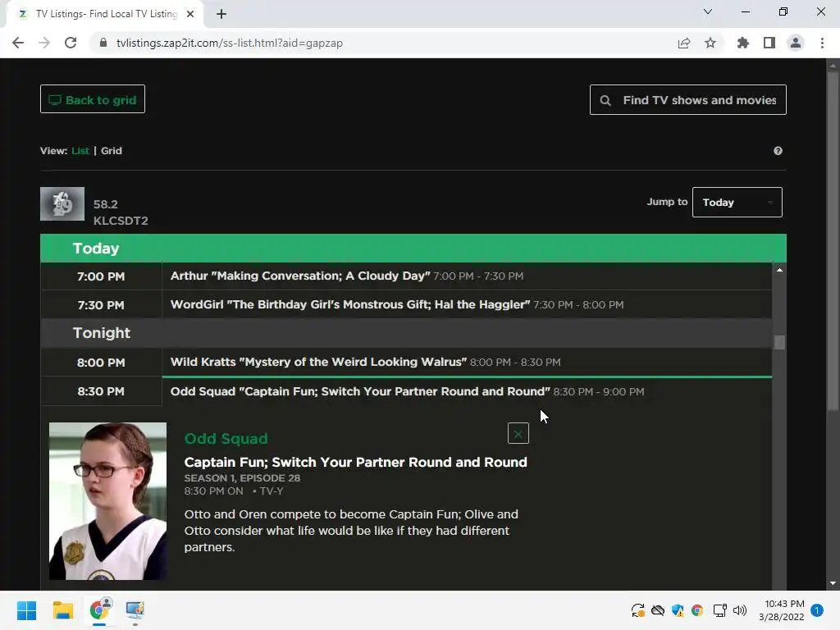Viewport: 840px width, 630px height.
Task: Reload the page
Action: [x=71, y=43]
